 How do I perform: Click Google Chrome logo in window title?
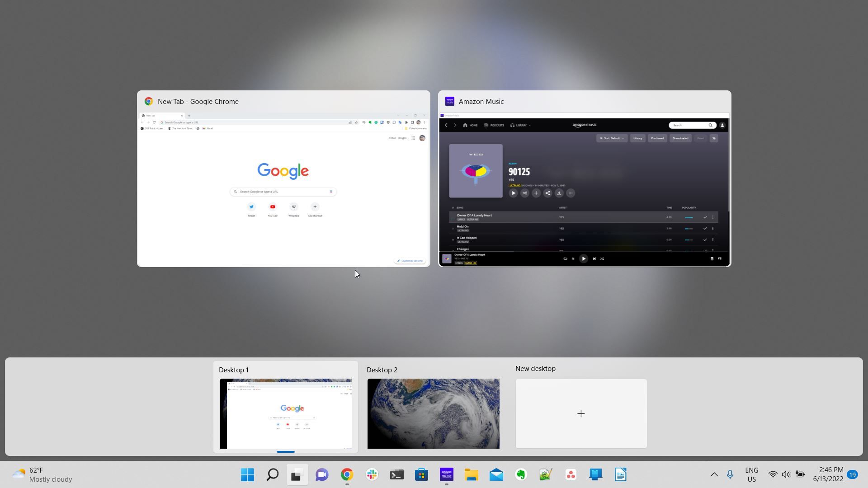coord(148,101)
